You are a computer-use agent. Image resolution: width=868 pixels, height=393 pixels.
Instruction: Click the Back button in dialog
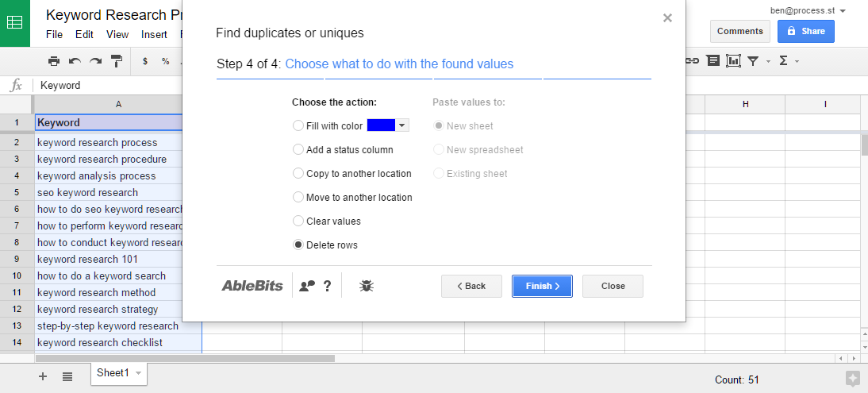471,286
